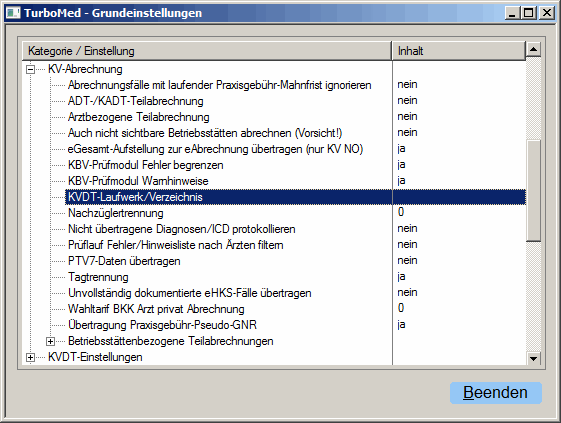The height and width of the screenshot is (423, 561).
Task: Select Abrechnungsfälle mit laufender Praxisgebühr-Mahnfrist ignorieren
Action: pyautogui.click(x=220, y=85)
